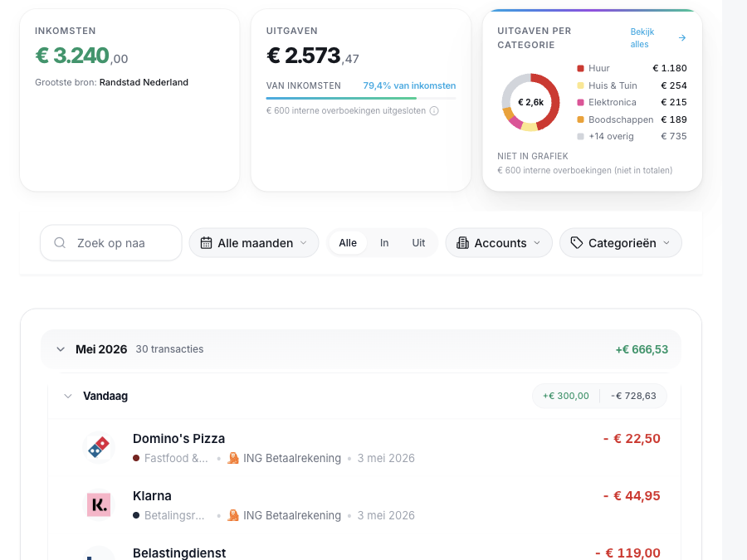
Task: Click the Fastfood category dot in Domino's row
Action: [136, 458]
